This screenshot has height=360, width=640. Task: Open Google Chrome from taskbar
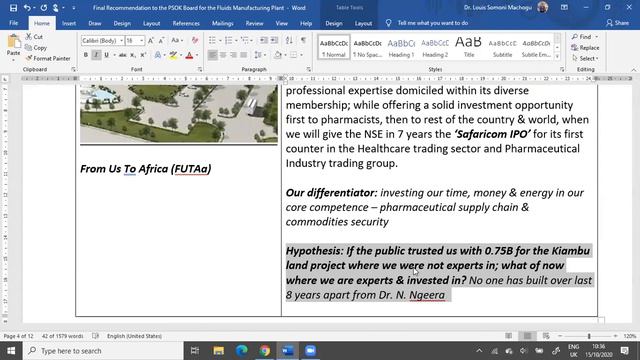coord(264,351)
